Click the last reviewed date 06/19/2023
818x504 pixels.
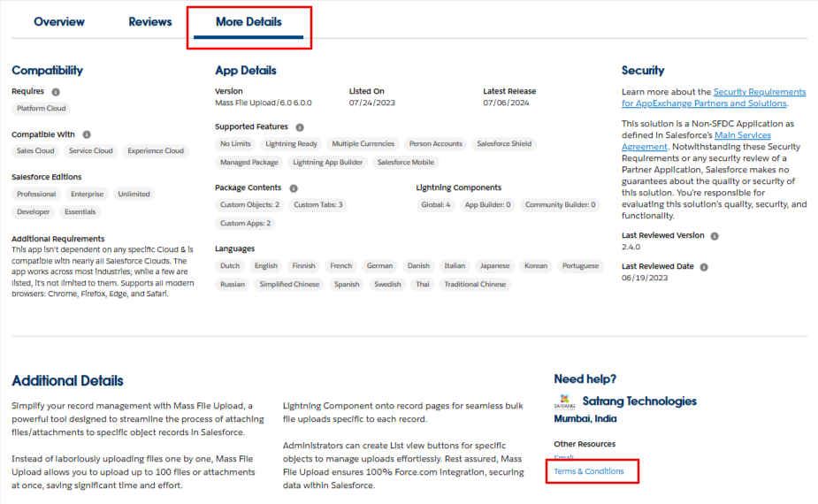click(645, 279)
